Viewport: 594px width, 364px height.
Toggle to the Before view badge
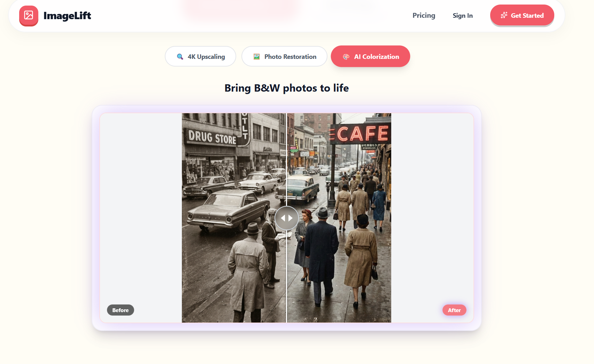(120, 310)
